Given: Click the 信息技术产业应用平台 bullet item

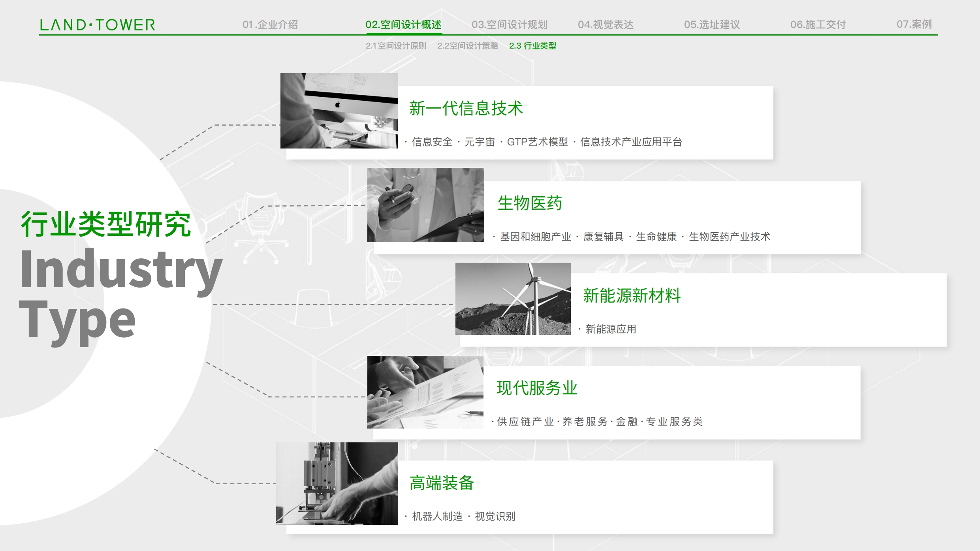Looking at the screenshot, I should click(631, 142).
